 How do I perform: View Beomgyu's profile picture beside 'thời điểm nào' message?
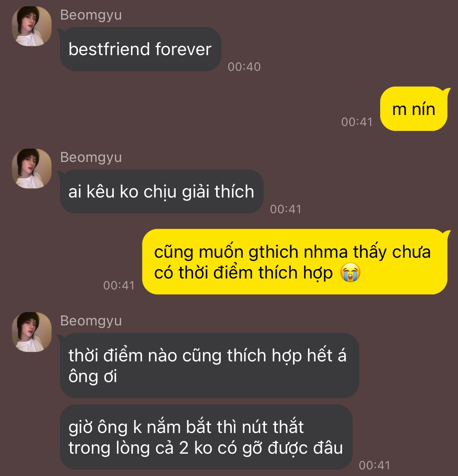click(x=32, y=332)
